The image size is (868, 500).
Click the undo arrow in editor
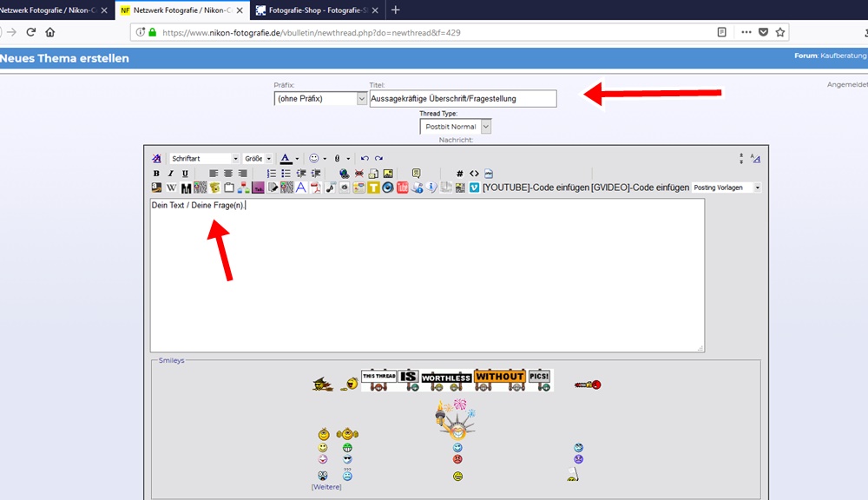365,158
